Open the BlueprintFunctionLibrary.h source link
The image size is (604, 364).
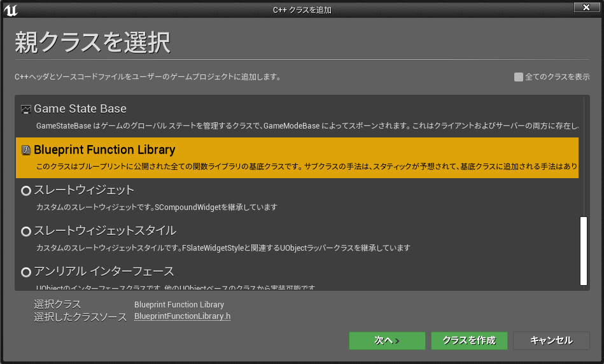click(182, 316)
